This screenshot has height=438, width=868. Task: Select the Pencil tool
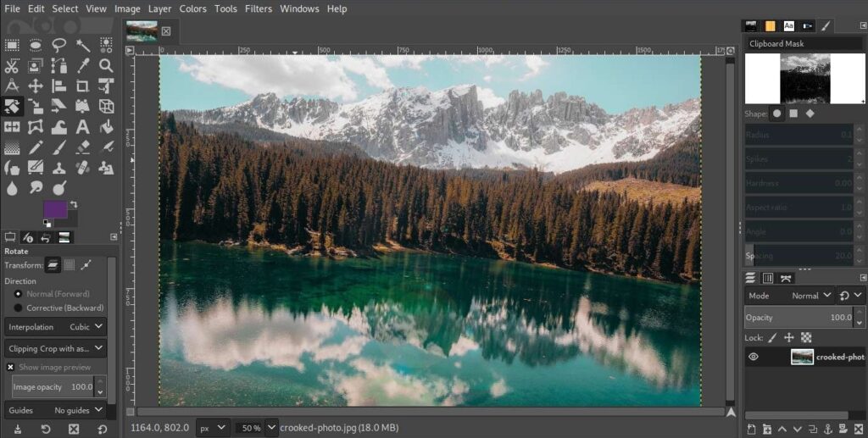pyautogui.click(x=36, y=147)
